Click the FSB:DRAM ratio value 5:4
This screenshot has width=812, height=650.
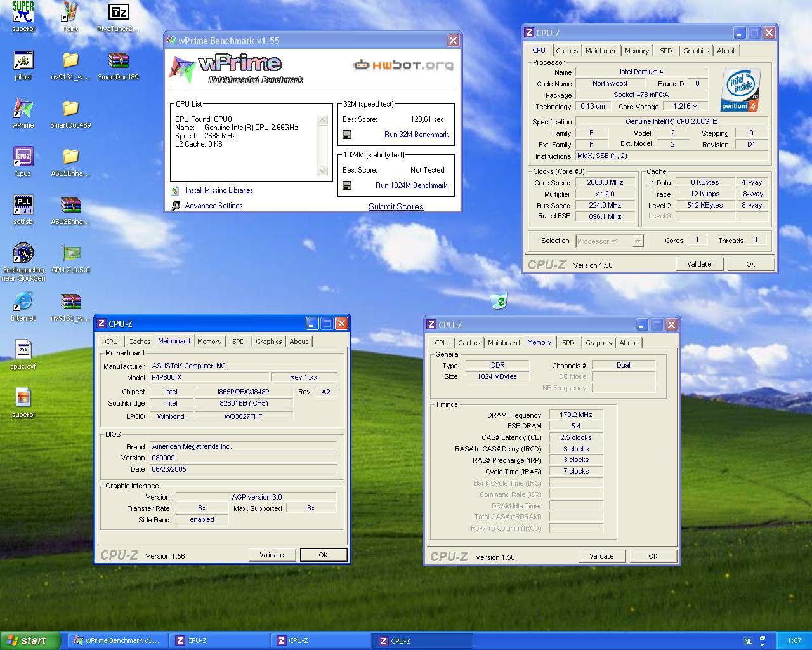(576, 426)
